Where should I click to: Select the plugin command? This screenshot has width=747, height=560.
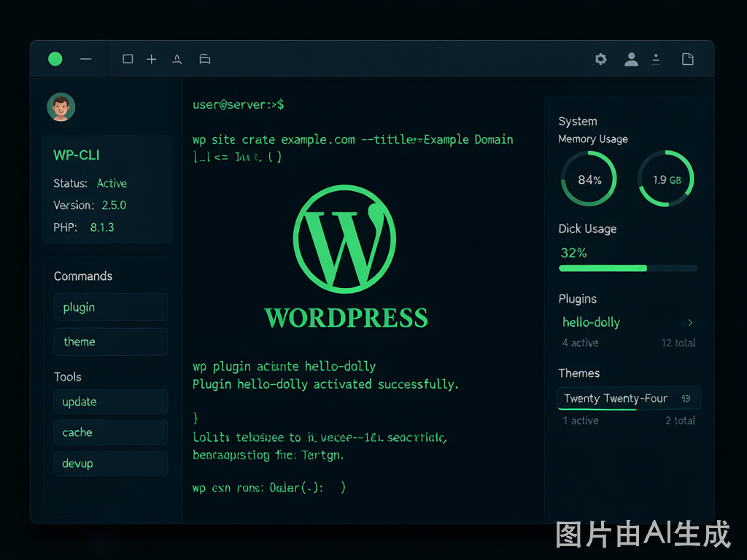(111, 307)
